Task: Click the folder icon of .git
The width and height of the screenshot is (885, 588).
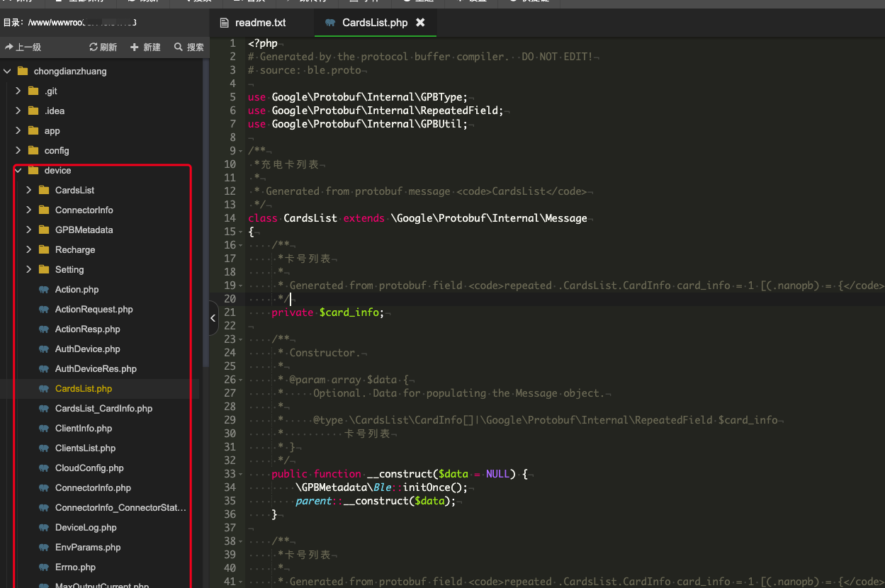Action: [33, 91]
